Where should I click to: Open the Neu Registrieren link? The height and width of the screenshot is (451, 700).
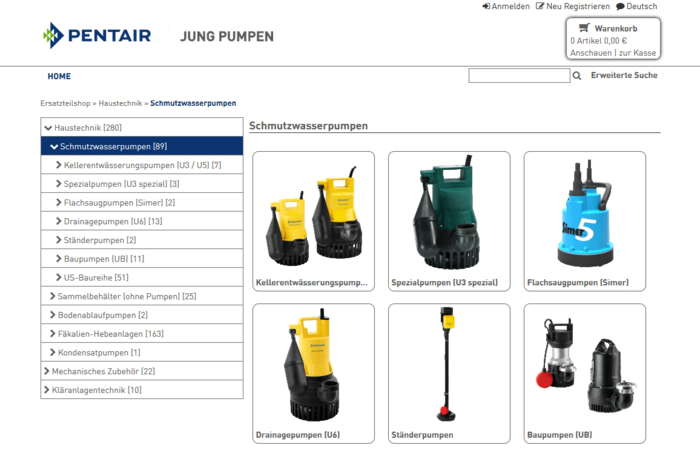578,6
